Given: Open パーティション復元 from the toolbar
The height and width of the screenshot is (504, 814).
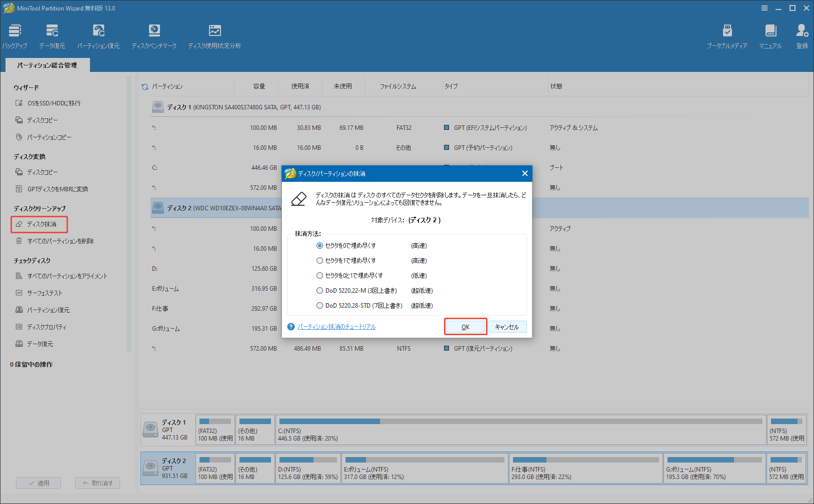Looking at the screenshot, I should (x=98, y=35).
